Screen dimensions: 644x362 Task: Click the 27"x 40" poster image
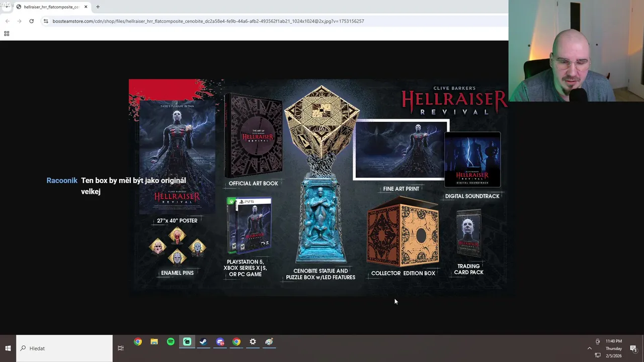(177, 157)
